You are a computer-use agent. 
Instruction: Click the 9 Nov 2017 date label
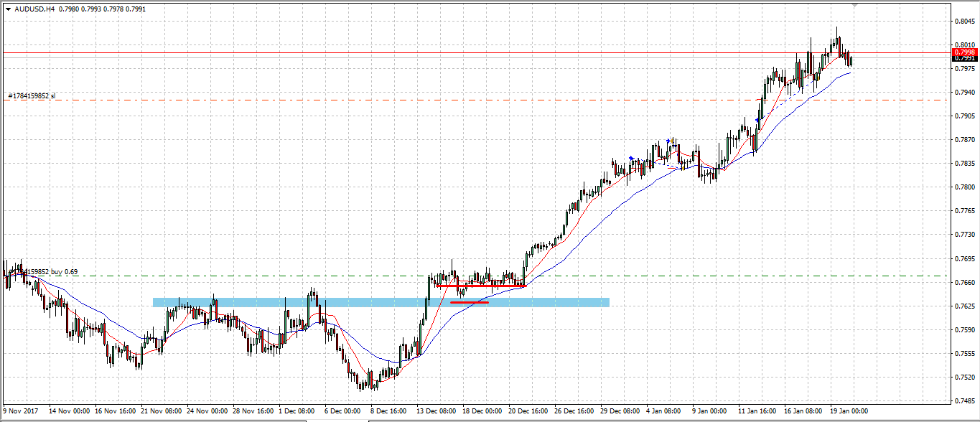[x=19, y=411]
